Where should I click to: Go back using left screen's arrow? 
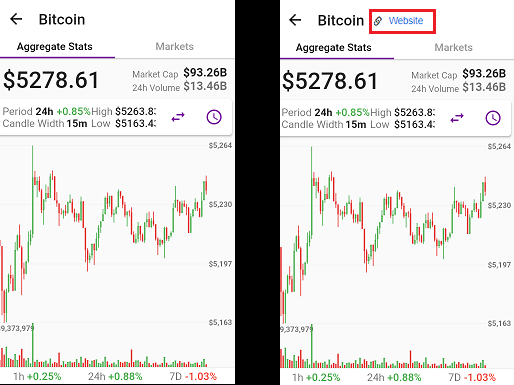click(x=16, y=19)
